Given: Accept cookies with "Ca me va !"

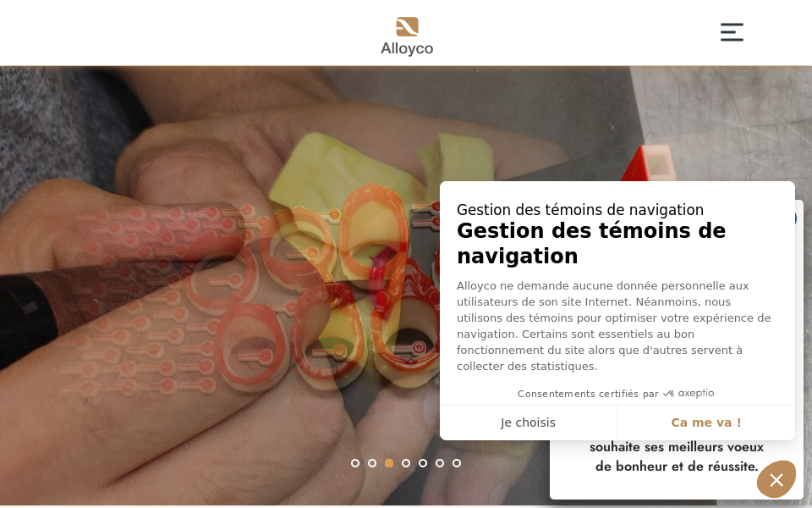Looking at the screenshot, I should click(706, 422).
